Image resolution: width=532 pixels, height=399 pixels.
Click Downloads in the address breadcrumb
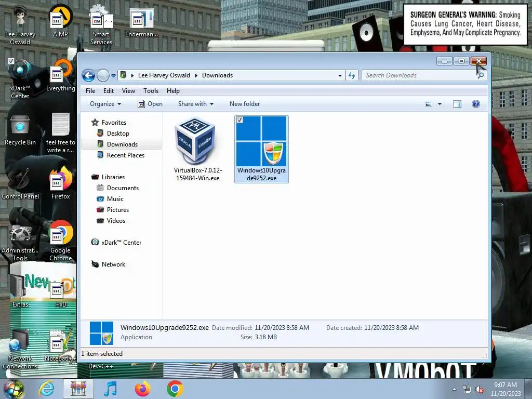coord(218,75)
